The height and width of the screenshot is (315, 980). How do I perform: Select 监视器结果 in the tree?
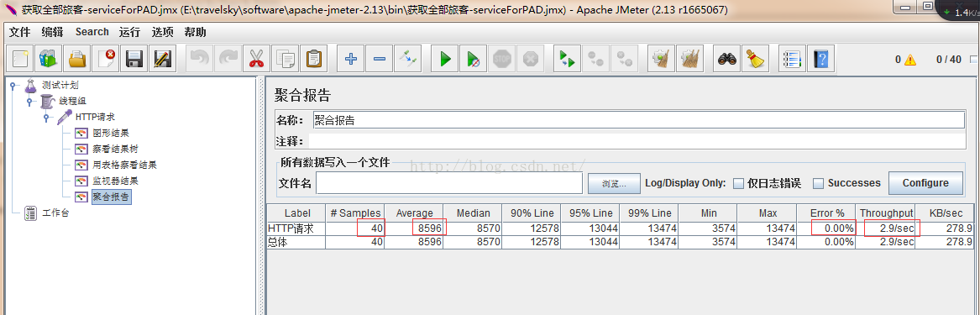115,181
